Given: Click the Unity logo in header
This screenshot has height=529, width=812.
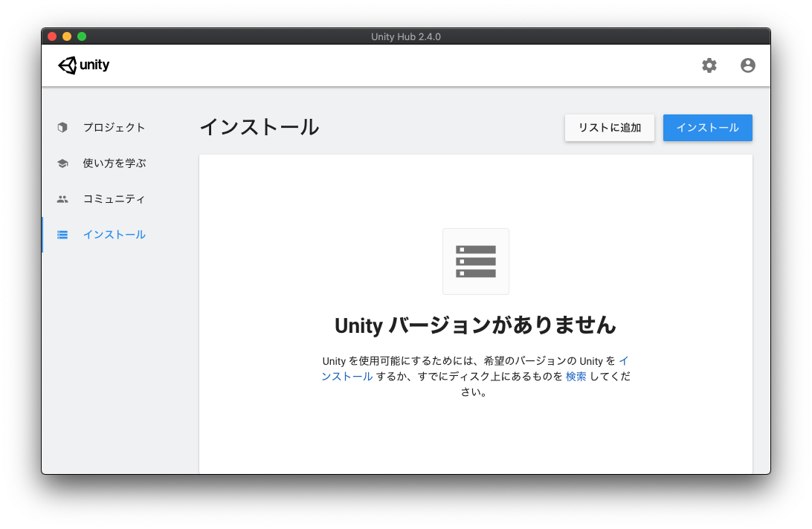Looking at the screenshot, I should pyautogui.click(x=84, y=65).
